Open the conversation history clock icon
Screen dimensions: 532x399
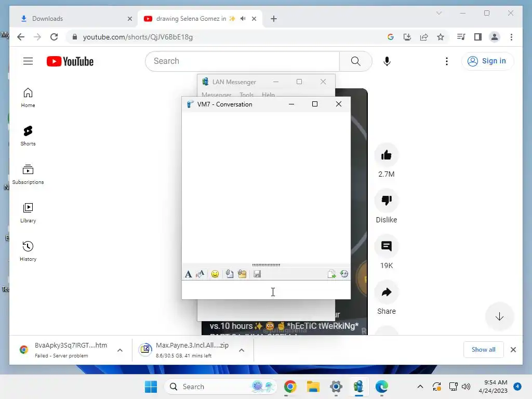(344, 274)
